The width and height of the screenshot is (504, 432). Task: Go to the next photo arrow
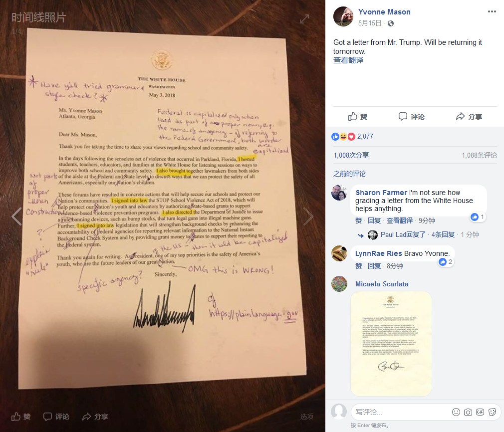point(308,216)
